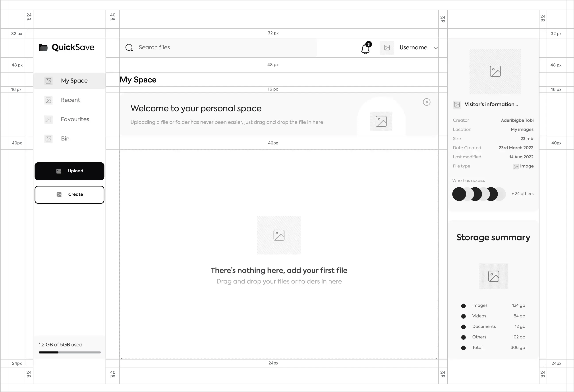The image size is (574, 392).
Task: Open the Favourites sidebar icon
Action: [48, 119]
